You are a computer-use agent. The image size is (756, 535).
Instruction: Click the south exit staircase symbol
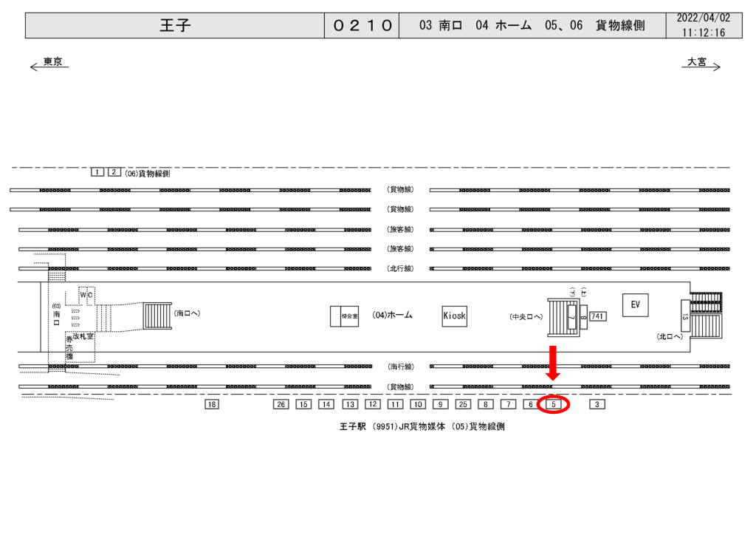157,316
